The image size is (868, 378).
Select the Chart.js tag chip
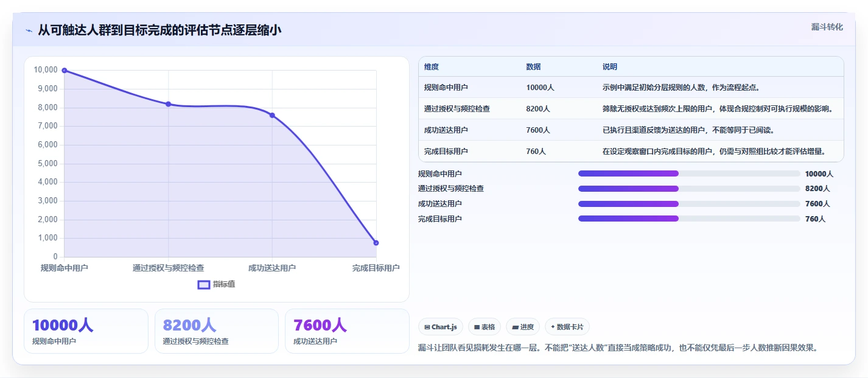441,327
